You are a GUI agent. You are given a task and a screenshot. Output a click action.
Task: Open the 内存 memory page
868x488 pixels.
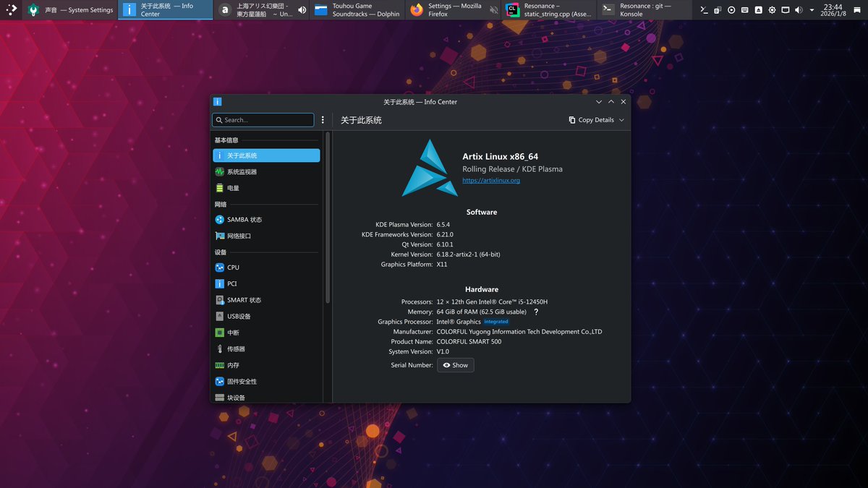pos(266,365)
